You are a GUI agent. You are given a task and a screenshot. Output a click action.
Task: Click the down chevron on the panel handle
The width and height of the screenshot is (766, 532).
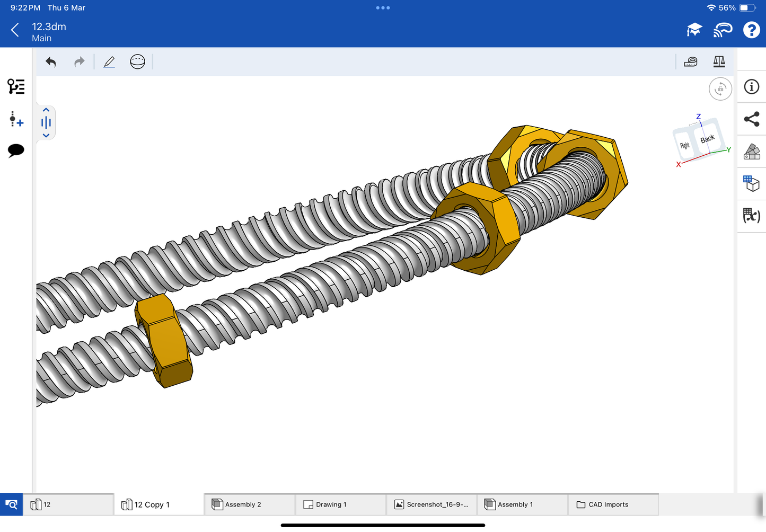46,136
